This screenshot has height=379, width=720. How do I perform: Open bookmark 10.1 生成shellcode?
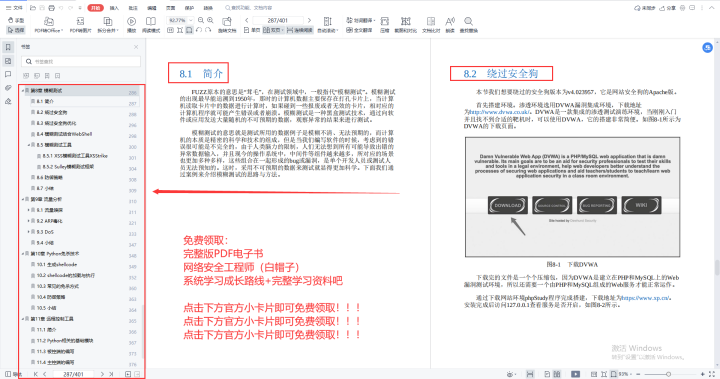[56, 265]
